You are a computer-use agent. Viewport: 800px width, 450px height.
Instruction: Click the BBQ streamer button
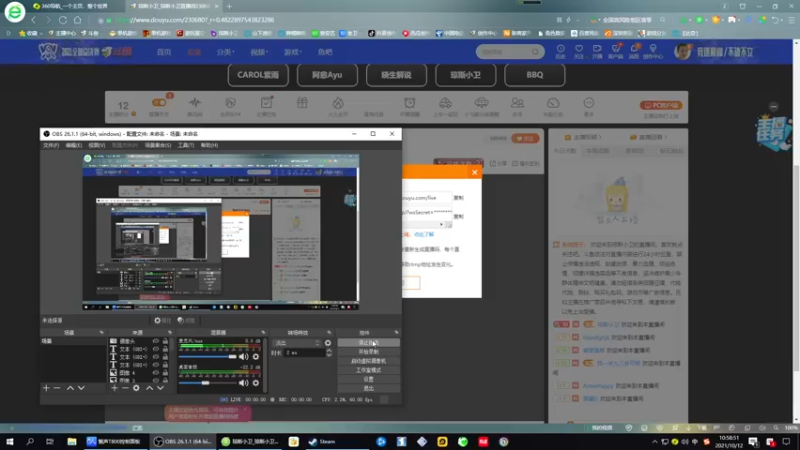click(535, 75)
